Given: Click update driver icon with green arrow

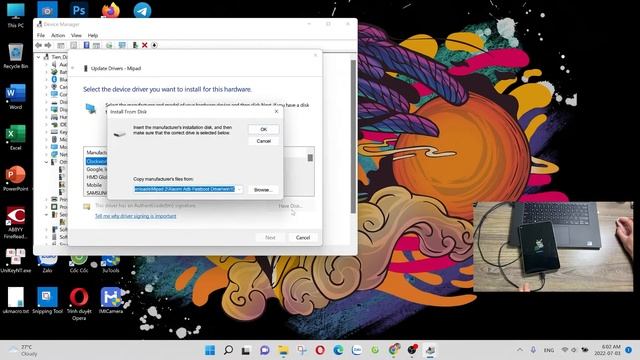Looking at the screenshot, I should tap(135, 45).
